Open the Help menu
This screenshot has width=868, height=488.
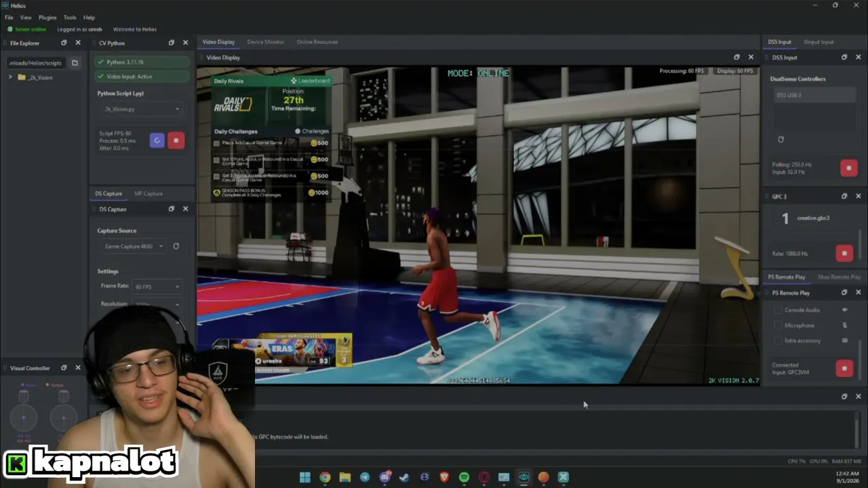coord(89,18)
